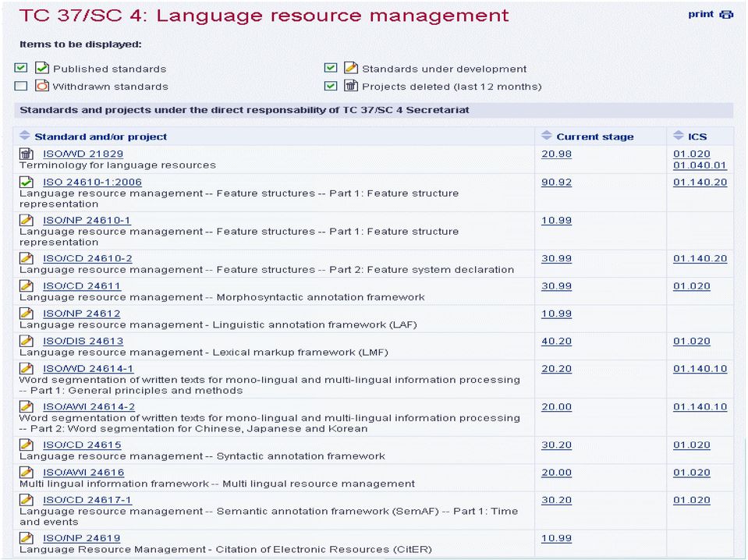Uncheck Projects deleted (last 12 months) checkbox
This screenshot has width=748, height=560.
[x=331, y=86]
